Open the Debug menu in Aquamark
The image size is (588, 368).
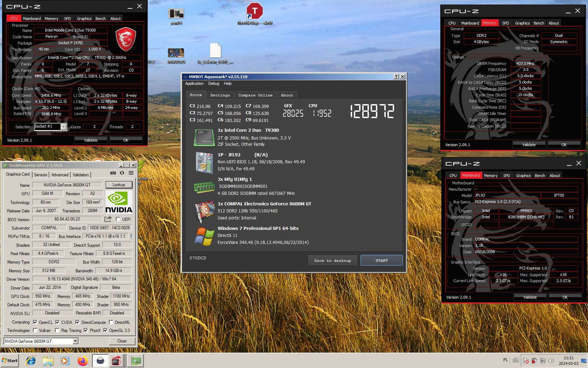(213, 83)
